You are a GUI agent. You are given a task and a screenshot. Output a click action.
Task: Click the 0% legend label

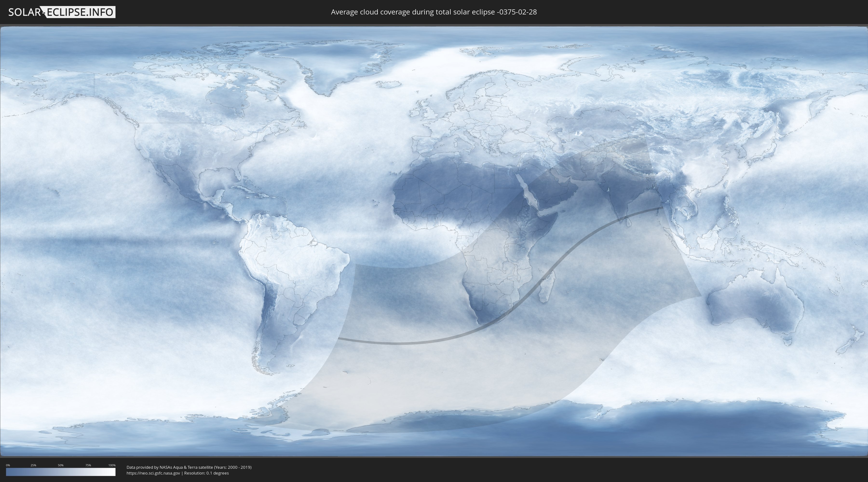pyautogui.click(x=8, y=465)
